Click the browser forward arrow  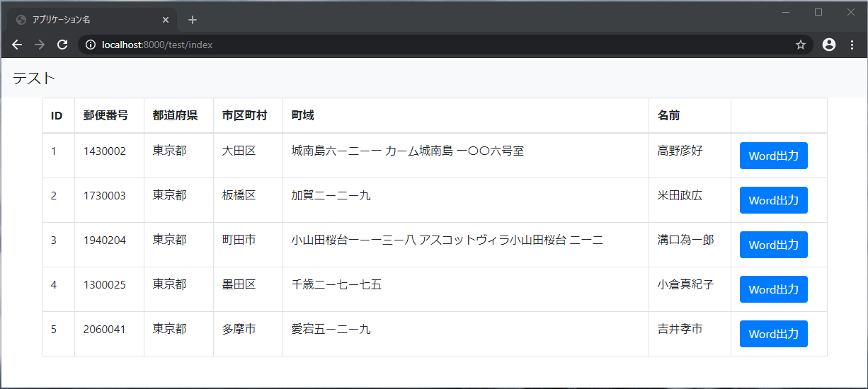pyautogui.click(x=40, y=45)
